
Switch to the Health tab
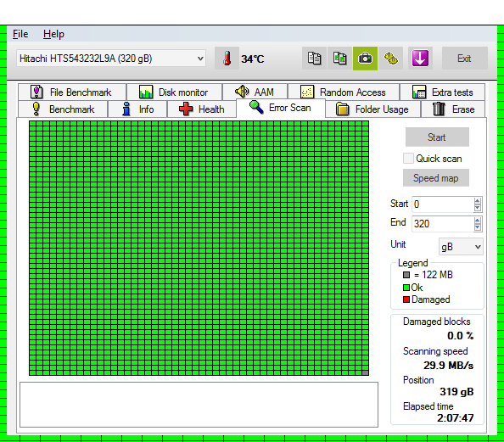202,109
